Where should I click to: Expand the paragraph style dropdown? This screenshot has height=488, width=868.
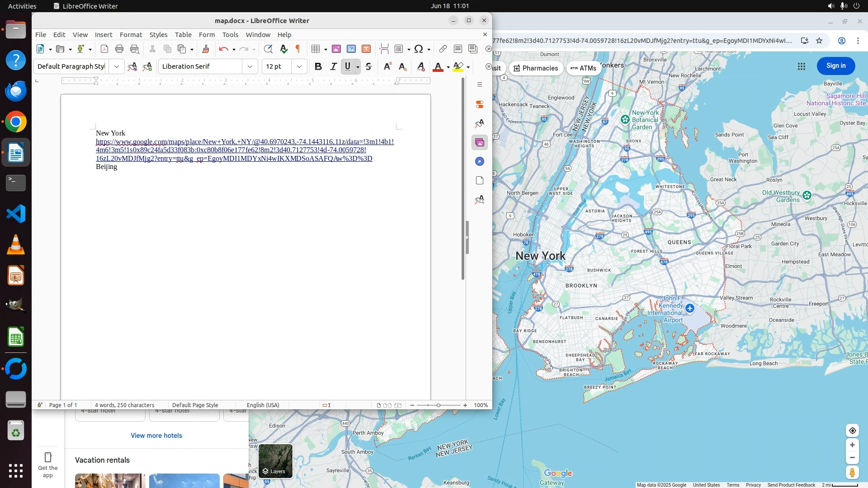click(x=117, y=67)
